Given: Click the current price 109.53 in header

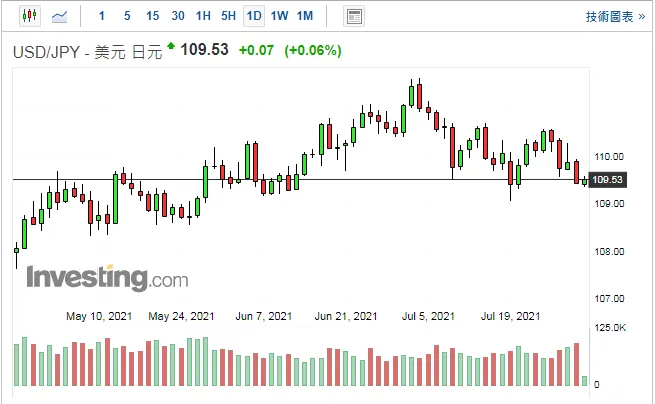Looking at the screenshot, I should tap(204, 50).
